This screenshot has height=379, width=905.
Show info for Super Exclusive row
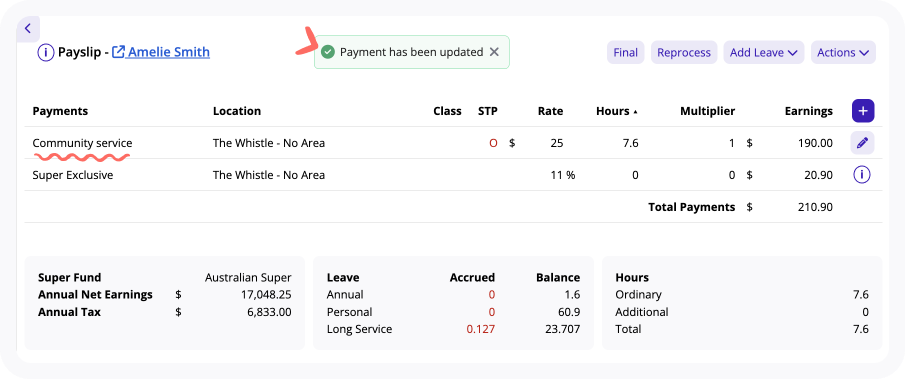coord(862,175)
